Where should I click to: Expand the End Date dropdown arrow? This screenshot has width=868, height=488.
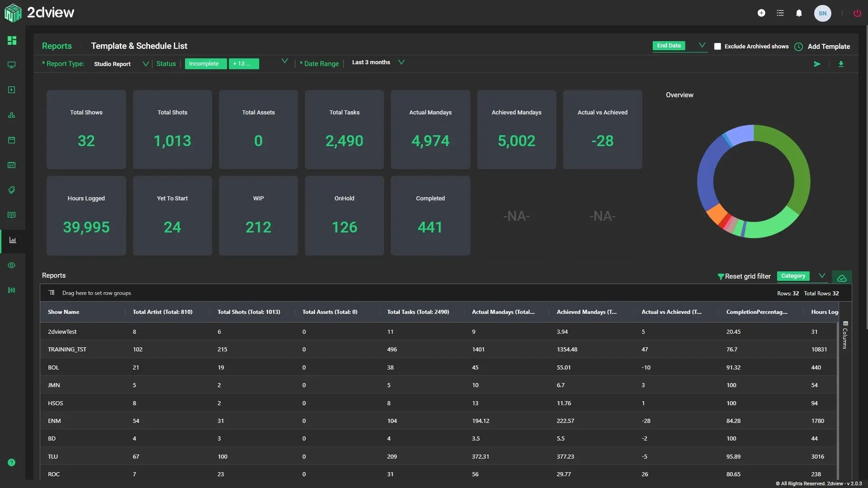click(702, 45)
